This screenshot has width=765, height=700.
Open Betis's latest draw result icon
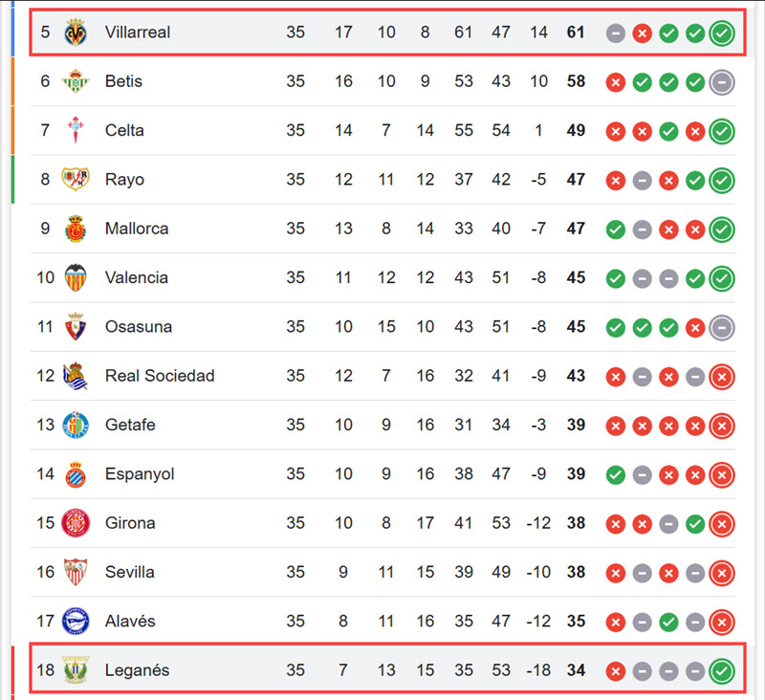(x=722, y=82)
